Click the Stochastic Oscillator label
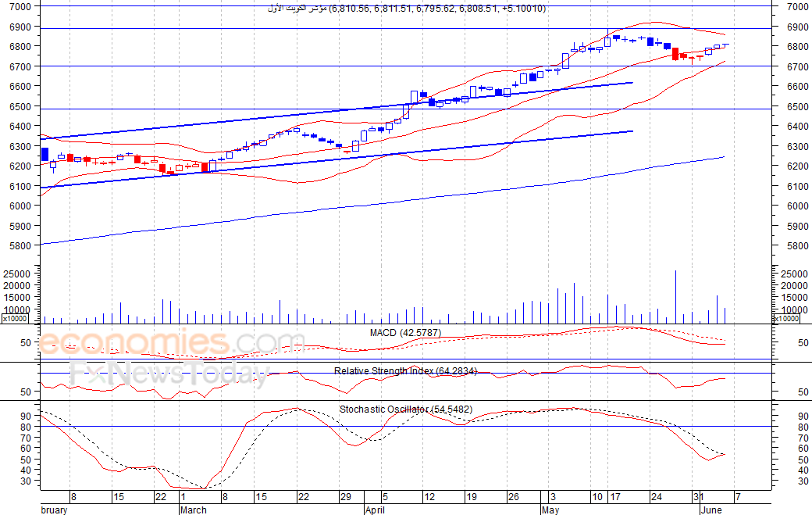 pos(406,409)
